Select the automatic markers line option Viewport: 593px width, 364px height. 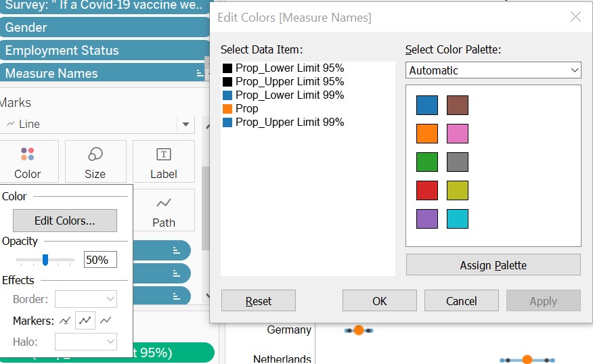tap(65, 320)
